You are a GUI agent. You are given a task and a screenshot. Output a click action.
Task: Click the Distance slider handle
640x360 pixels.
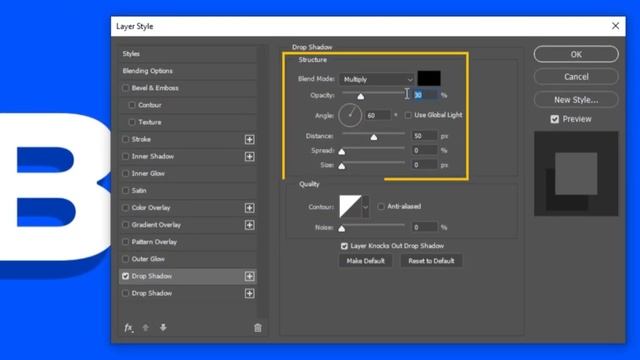pyautogui.click(x=374, y=138)
